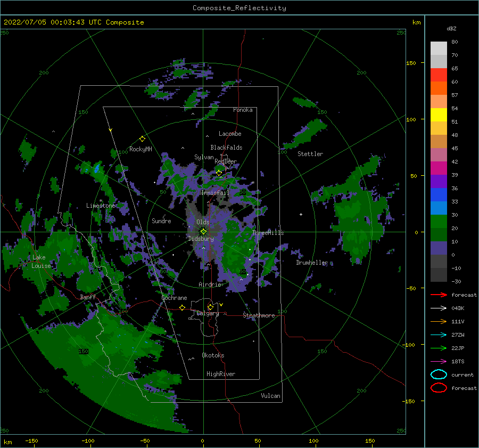Select the yellow diamond marker at RedDeer
The height and width of the screenshot is (448, 479).
click(x=219, y=173)
